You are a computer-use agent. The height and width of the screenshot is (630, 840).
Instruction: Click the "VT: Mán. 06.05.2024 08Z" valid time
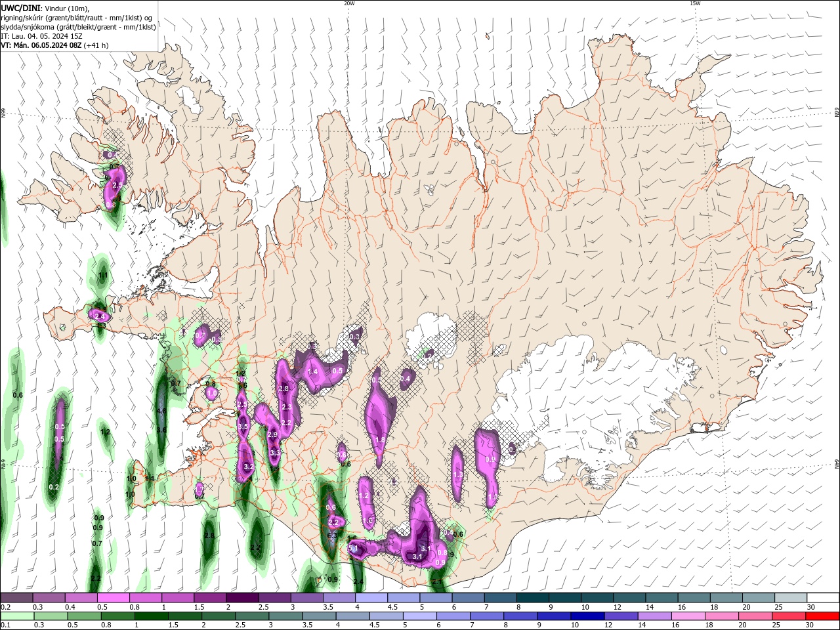point(41,45)
